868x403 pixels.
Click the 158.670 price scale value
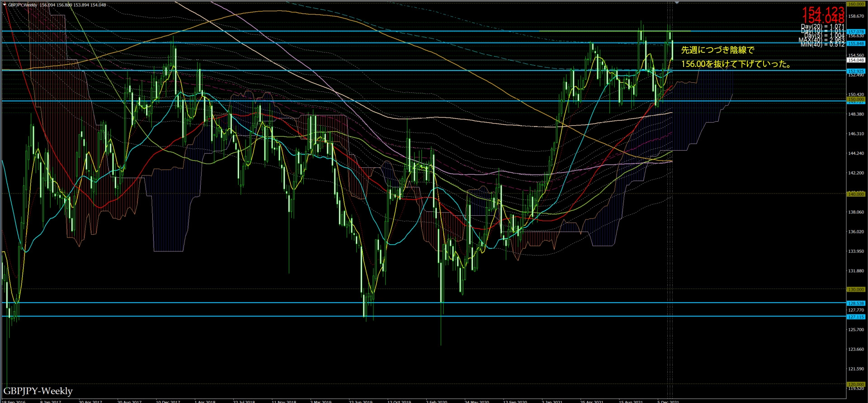(856, 16)
